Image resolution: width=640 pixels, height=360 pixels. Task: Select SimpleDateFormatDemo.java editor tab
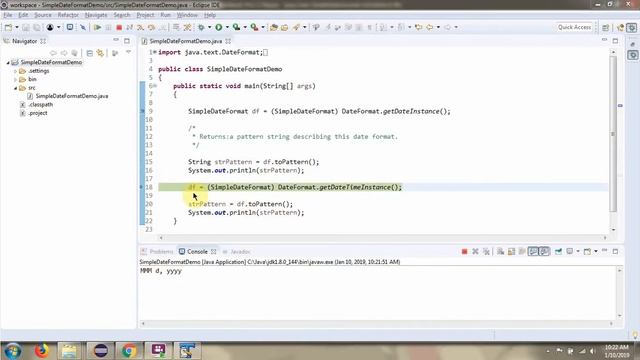[186, 41]
